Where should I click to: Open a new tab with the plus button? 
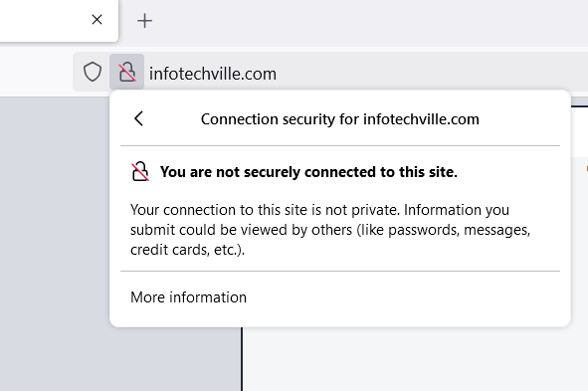pyautogui.click(x=144, y=21)
